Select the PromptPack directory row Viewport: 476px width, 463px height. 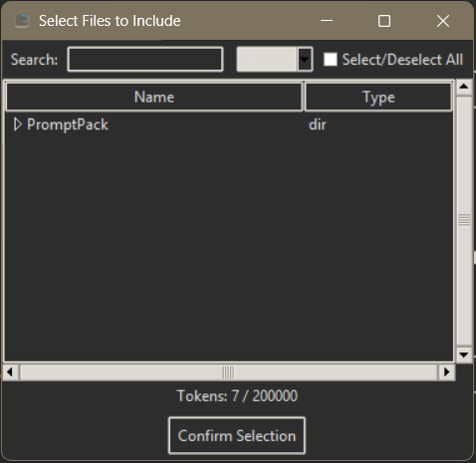tap(229, 124)
